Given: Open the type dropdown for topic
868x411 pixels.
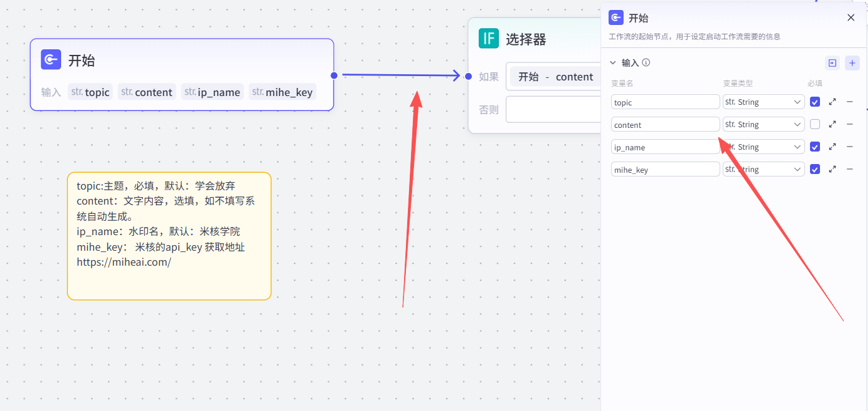Looking at the screenshot, I should coord(763,102).
